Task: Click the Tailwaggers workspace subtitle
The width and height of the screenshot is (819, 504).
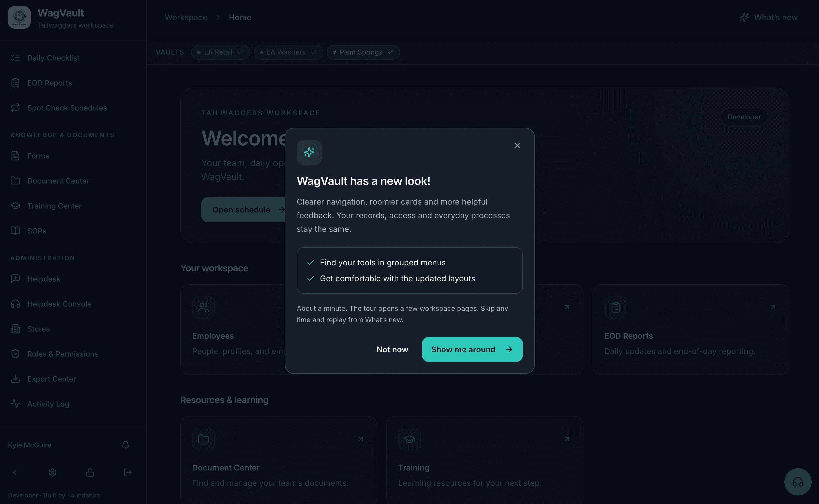Action: click(x=76, y=25)
